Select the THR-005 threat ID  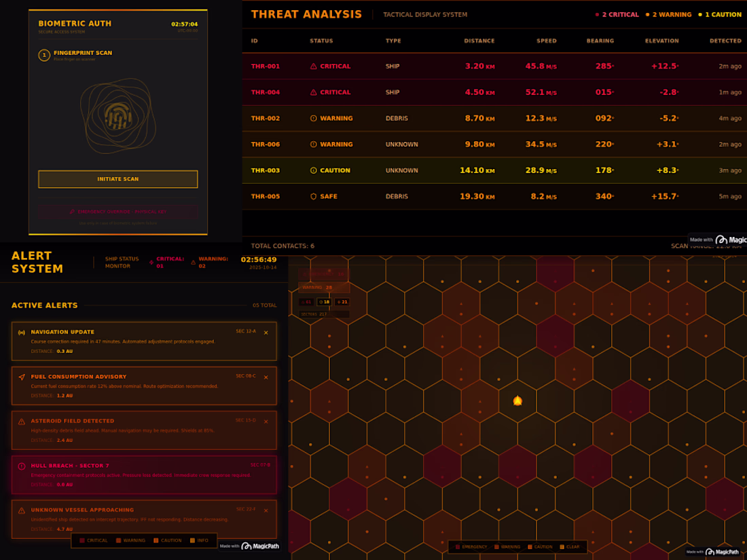pyautogui.click(x=266, y=196)
